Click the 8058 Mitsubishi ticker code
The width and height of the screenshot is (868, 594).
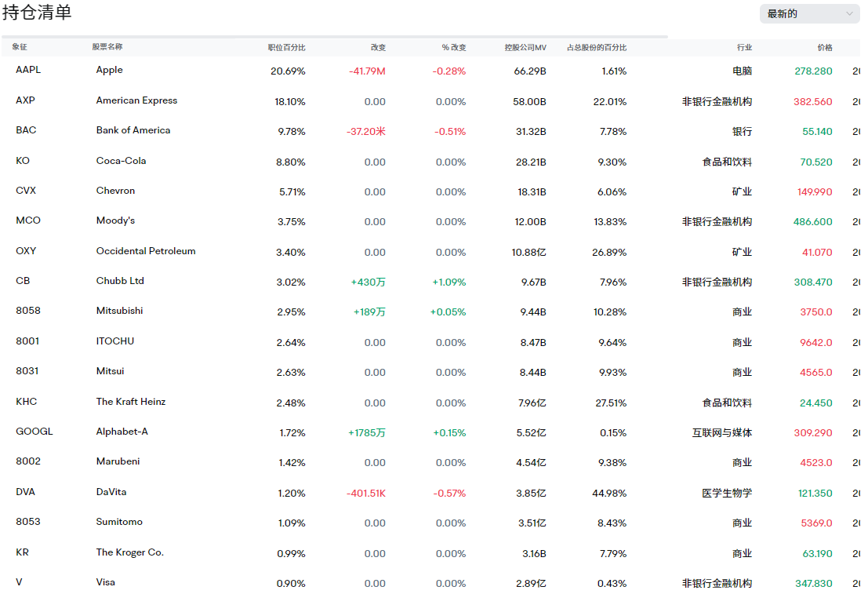(x=27, y=311)
